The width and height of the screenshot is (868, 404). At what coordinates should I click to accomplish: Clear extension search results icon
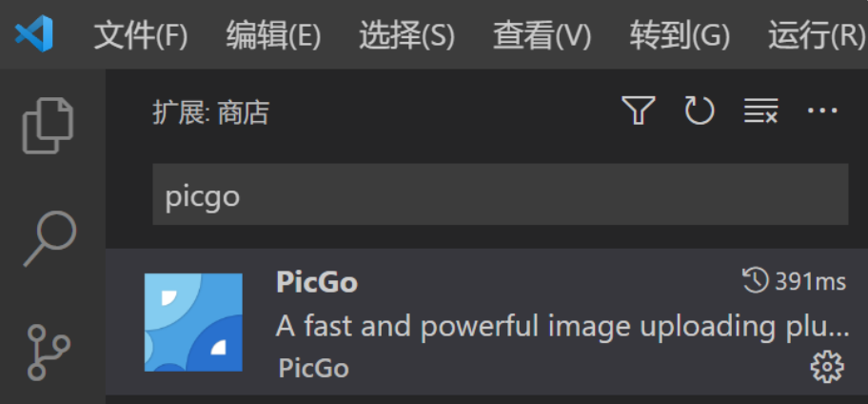760,111
